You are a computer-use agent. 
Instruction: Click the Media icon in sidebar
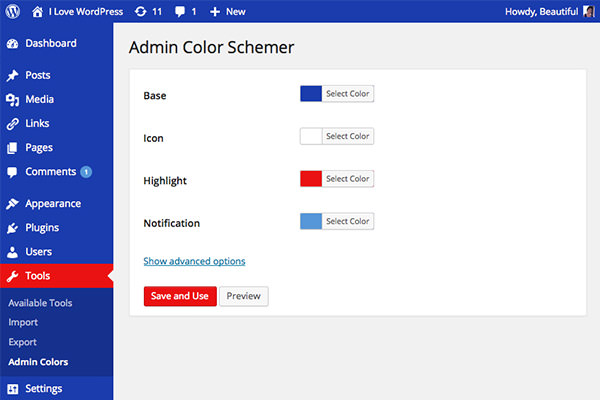[12, 100]
